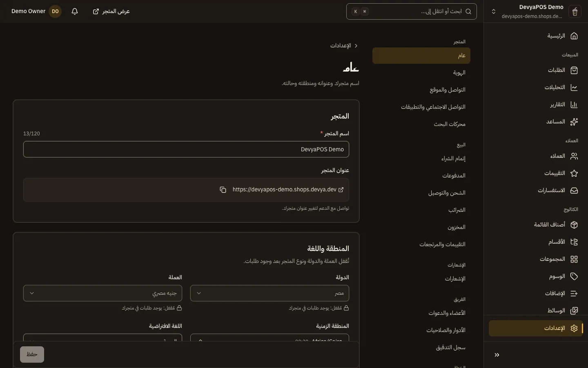Screen dimensions: 588x368
Task: Click the list-plus icon for الإضافات
Action: click(x=574, y=294)
